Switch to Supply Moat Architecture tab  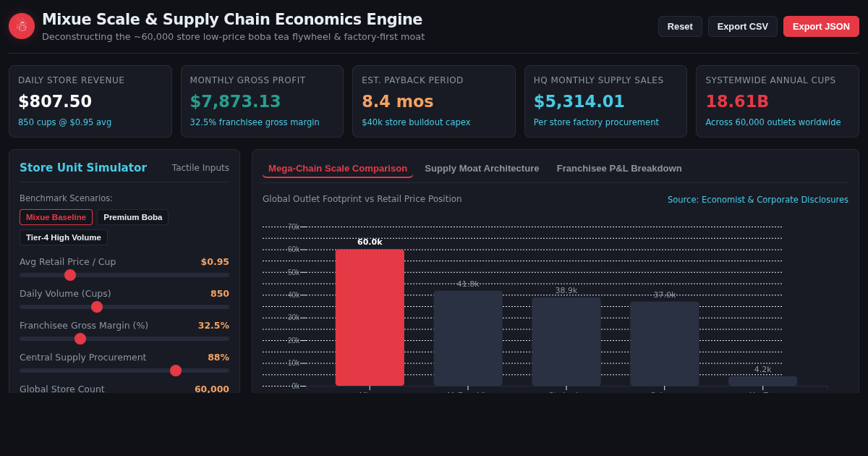coord(482,169)
